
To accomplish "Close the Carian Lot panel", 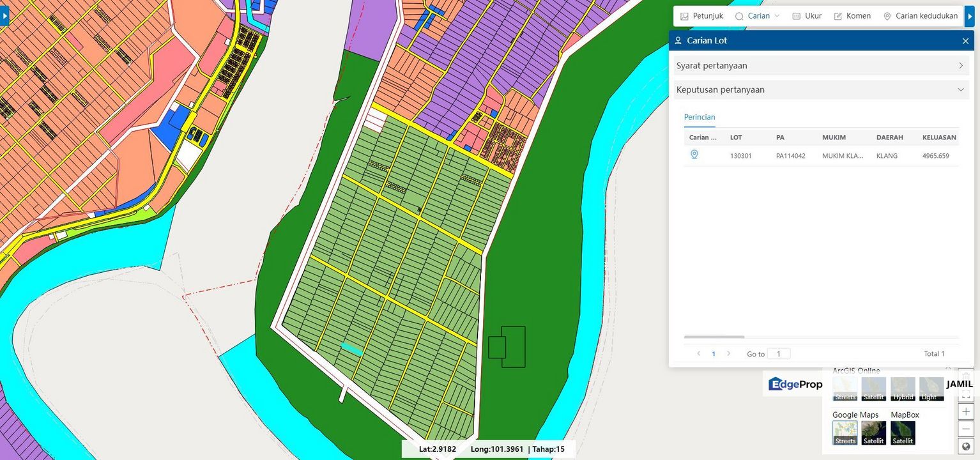I will coord(965,41).
